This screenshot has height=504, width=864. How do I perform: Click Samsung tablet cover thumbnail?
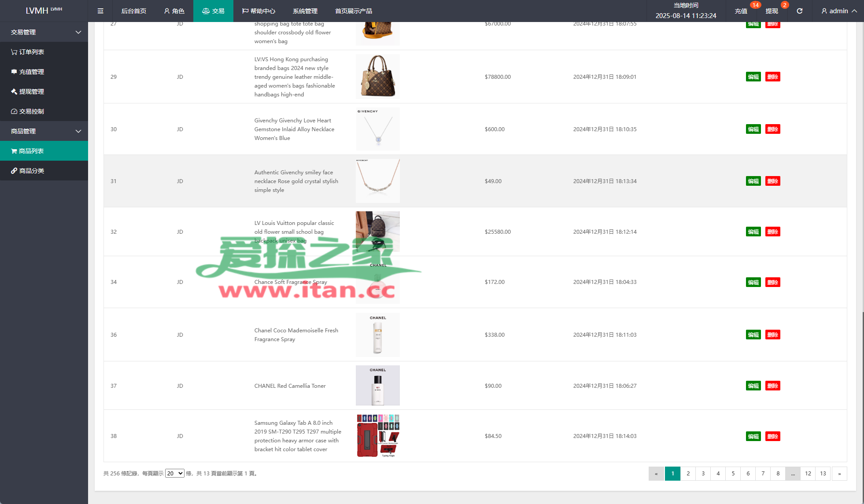pos(378,436)
